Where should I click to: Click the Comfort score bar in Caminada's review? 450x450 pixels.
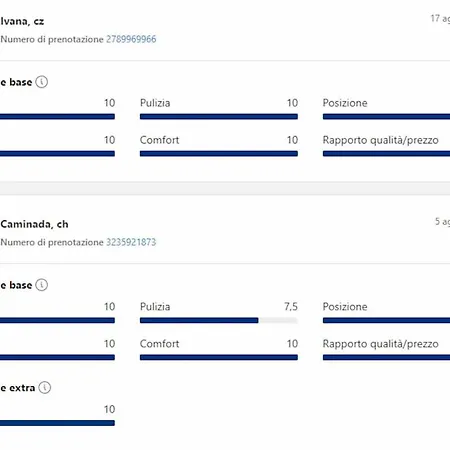(x=219, y=357)
